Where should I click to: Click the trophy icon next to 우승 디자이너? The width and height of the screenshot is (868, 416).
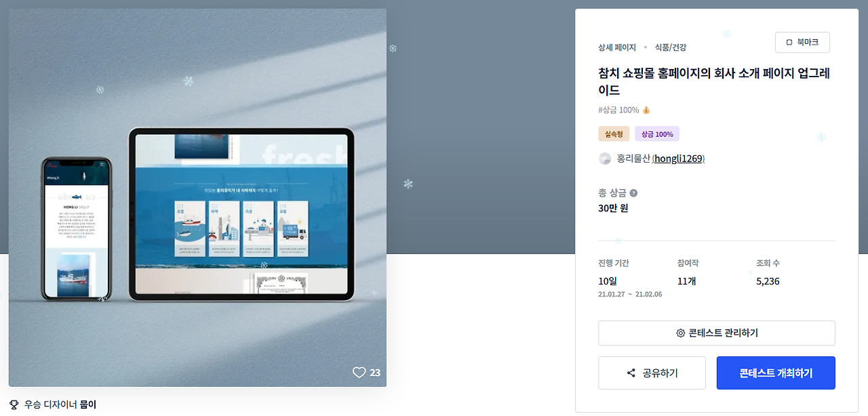[x=14, y=404]
